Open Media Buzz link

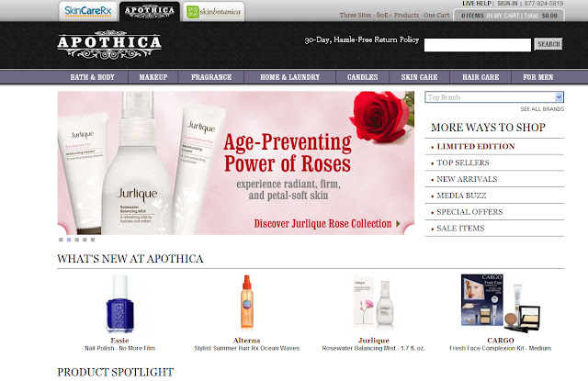tap(461, 196)
